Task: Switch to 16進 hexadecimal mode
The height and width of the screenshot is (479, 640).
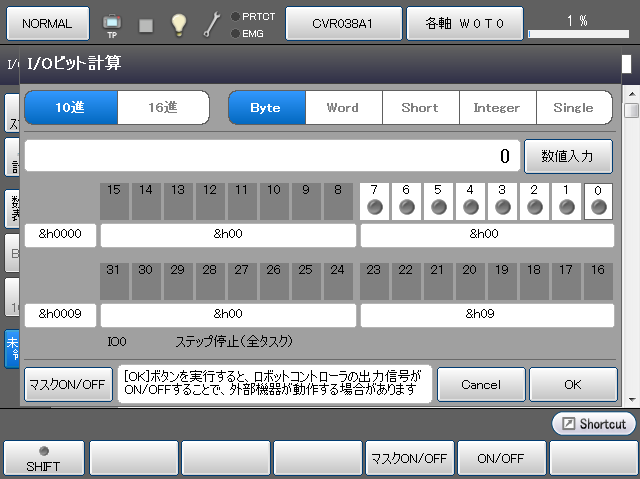Action: point(163,107)
